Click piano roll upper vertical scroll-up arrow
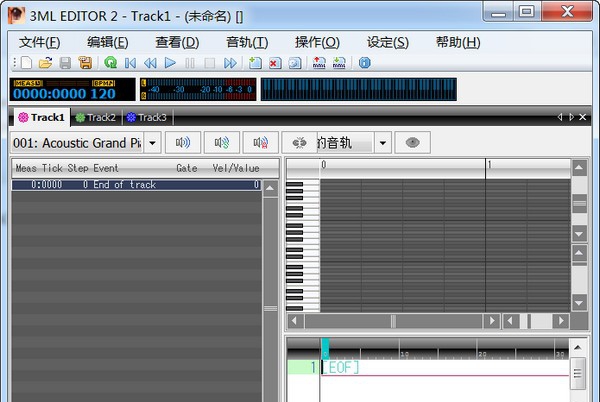This screenshot has width=600, height=402. coord(579,168)
